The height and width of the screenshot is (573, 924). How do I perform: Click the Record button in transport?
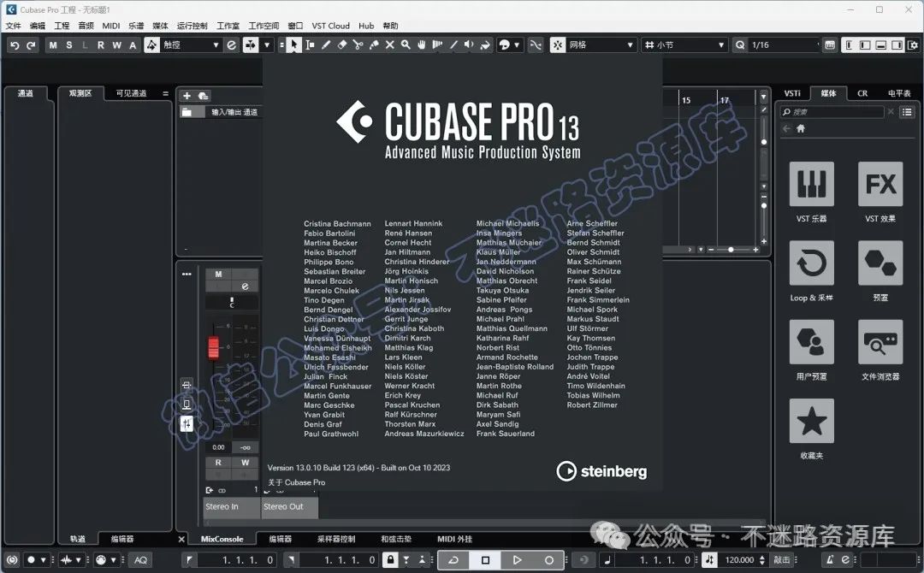coord(548,560)
